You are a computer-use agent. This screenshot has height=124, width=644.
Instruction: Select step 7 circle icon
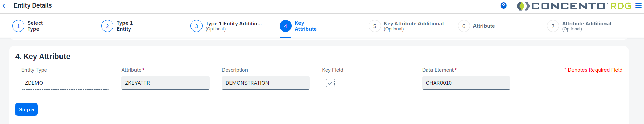coord(553,26)
